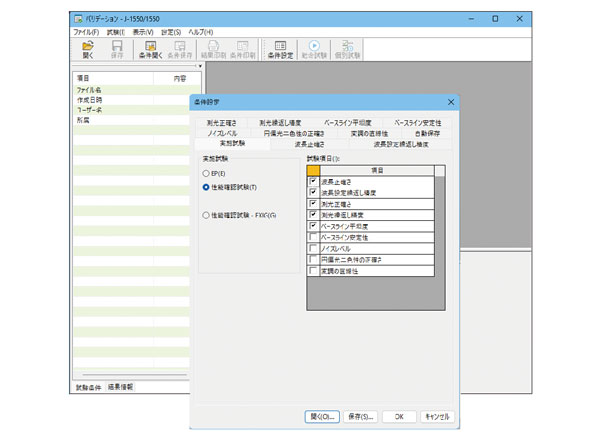Click the 個別試験 toolbar icon
600x440 pixels.
(347, 50)
